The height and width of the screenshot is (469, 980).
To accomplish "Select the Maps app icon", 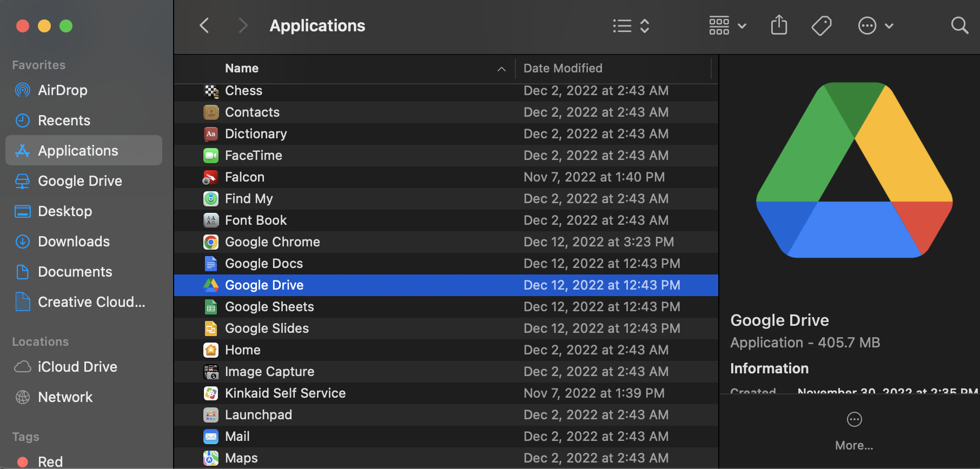I will click(211, 458).
